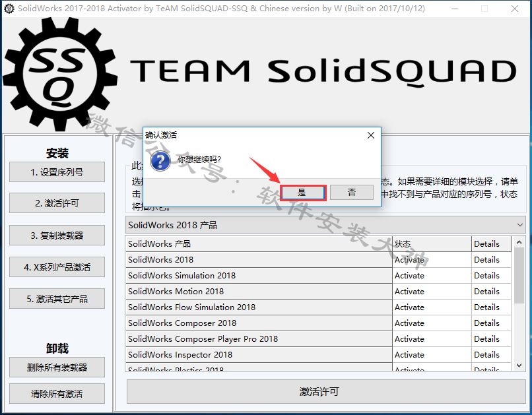532x415 pixels.
Task: Click the 状态 column header
Action: point(432,243)
